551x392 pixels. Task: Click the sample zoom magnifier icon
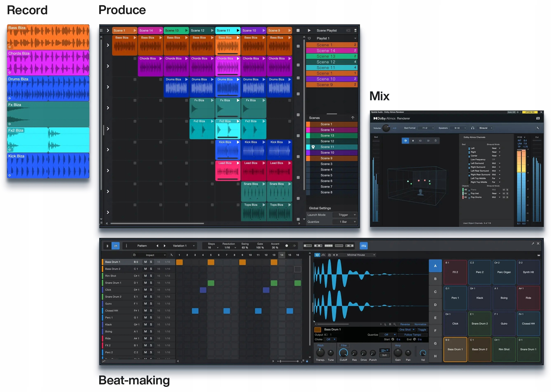point(394,324)
